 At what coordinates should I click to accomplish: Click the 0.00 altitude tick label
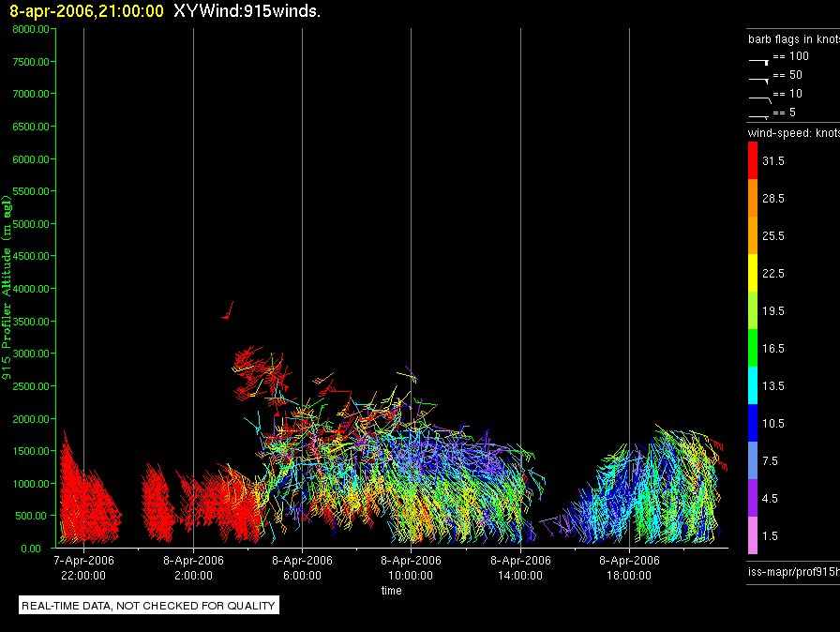[x=31, y=549]
